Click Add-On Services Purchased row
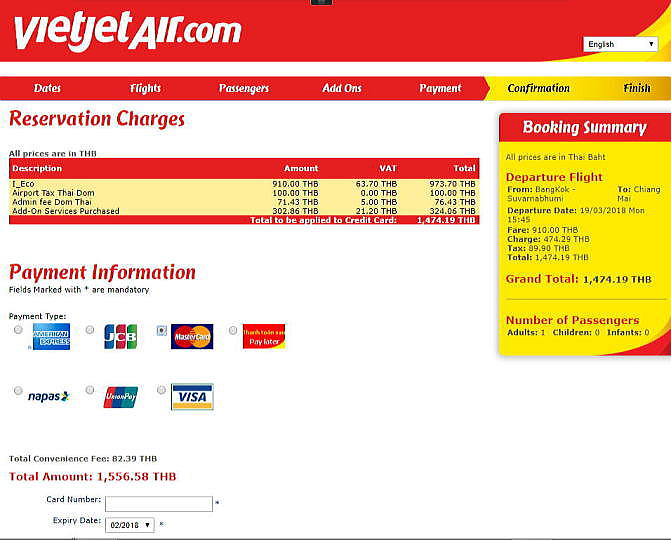The height and width of the screenshot is (540, 671). tap(244, 211)
